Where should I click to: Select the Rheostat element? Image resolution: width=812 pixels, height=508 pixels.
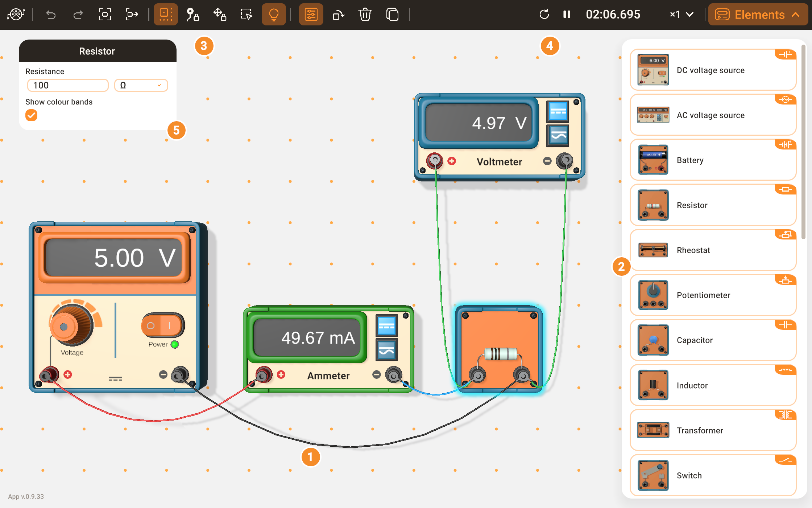pyautogui.click(x=713, y=250)
